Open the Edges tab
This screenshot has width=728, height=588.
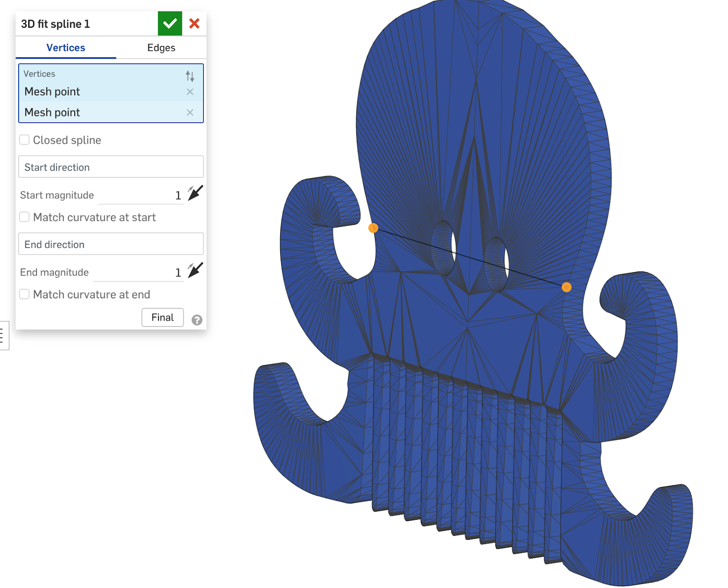(161, 48)
